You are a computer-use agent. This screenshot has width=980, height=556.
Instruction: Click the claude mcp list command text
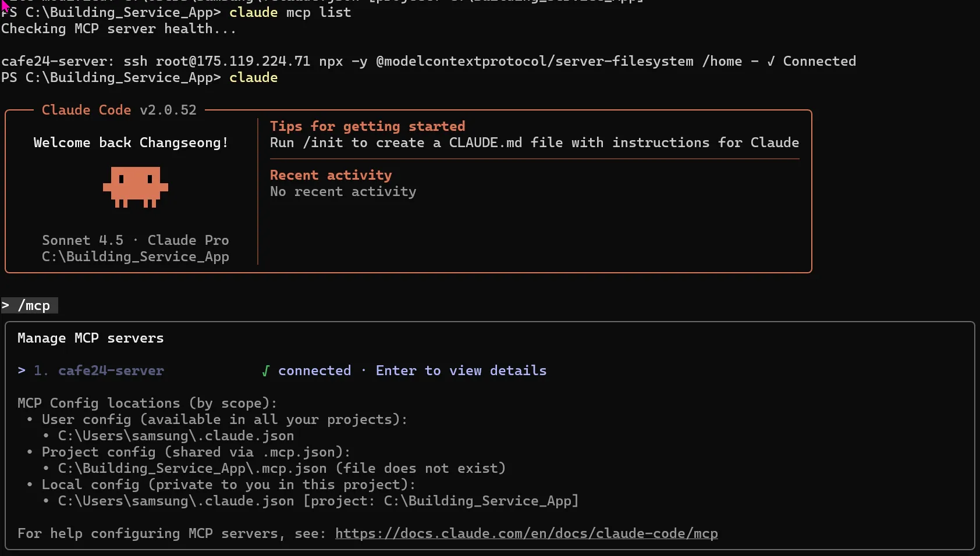coord(290,13)
